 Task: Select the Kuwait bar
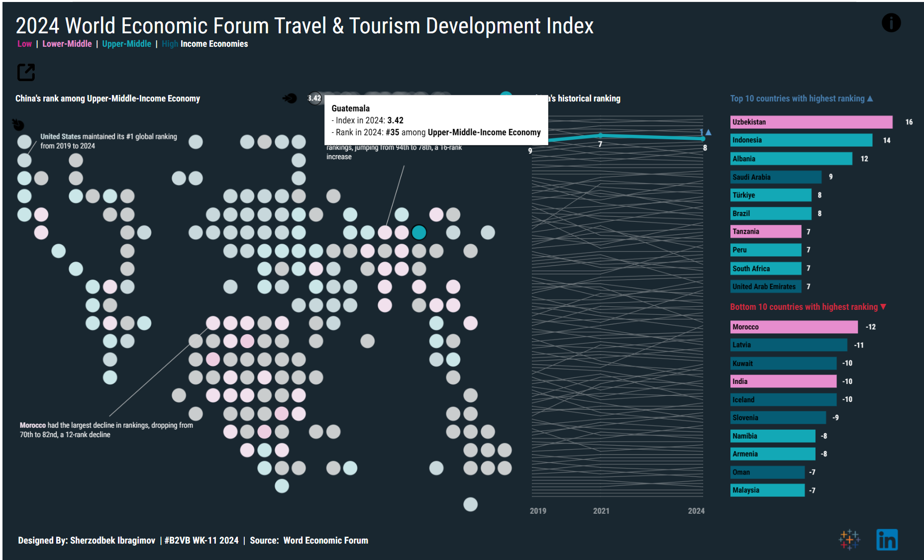click(x=783, y=363)
